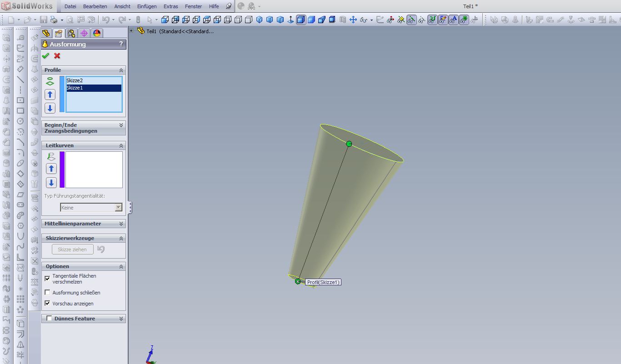
Task: Open the FeatureManager tree tab
Action: coord(46,33)
